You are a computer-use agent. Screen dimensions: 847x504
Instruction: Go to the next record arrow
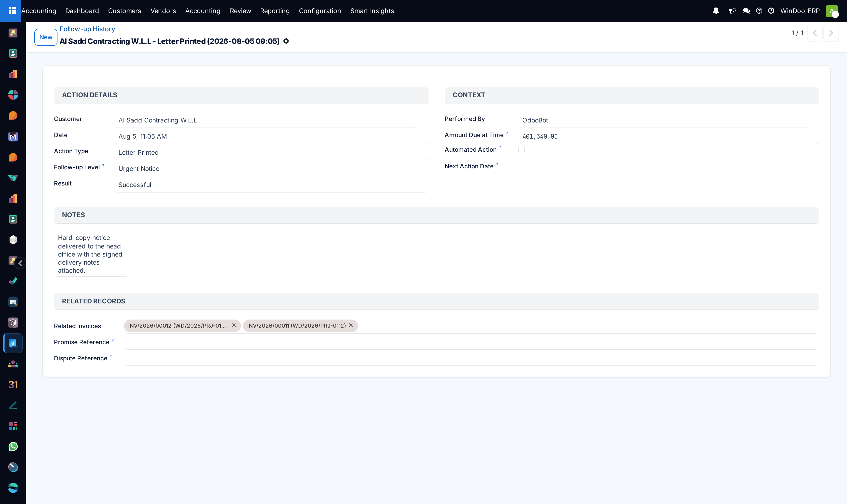(x=831, y=33)
